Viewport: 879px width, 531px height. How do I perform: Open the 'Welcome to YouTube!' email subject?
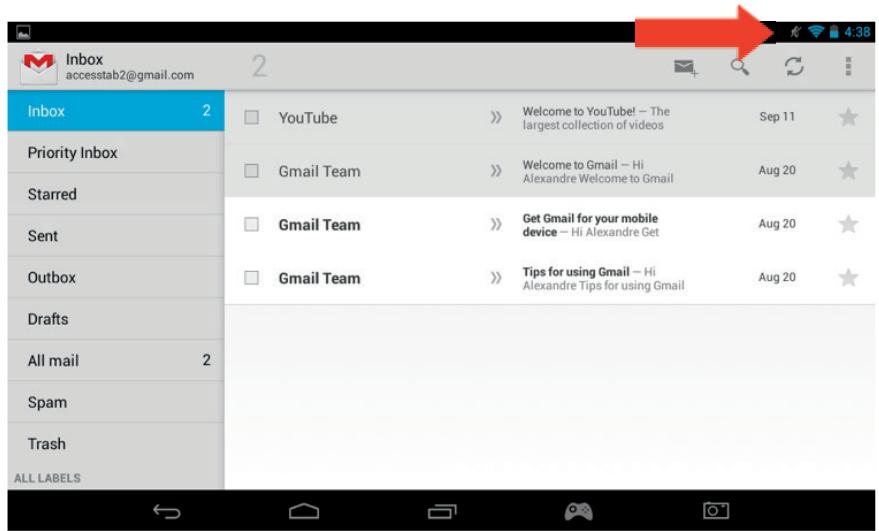579,111
